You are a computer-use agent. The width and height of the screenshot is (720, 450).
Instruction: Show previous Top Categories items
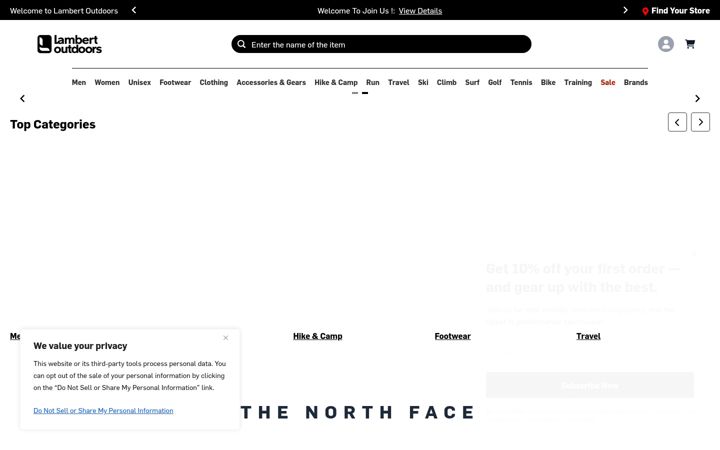(677, 122)
